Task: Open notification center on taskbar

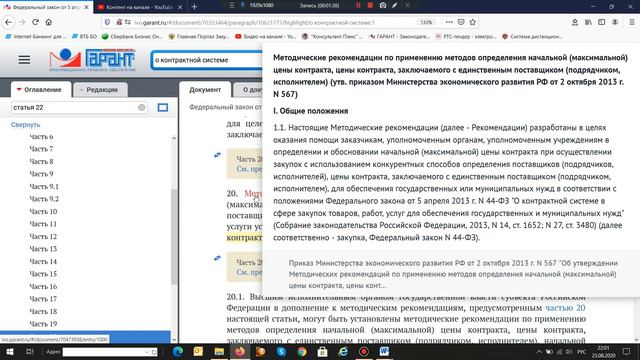Action: tap(626, 351)
